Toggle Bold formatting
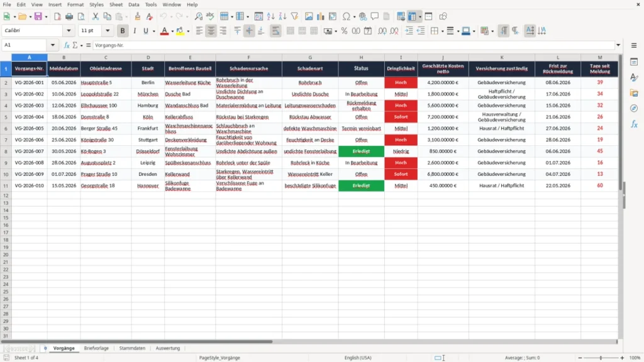 [123, 31]
